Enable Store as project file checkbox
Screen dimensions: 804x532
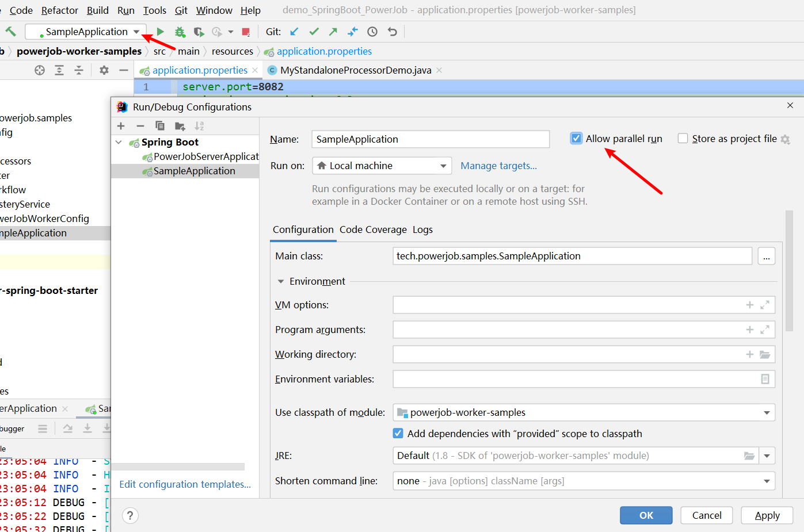[x=683, y=138]
